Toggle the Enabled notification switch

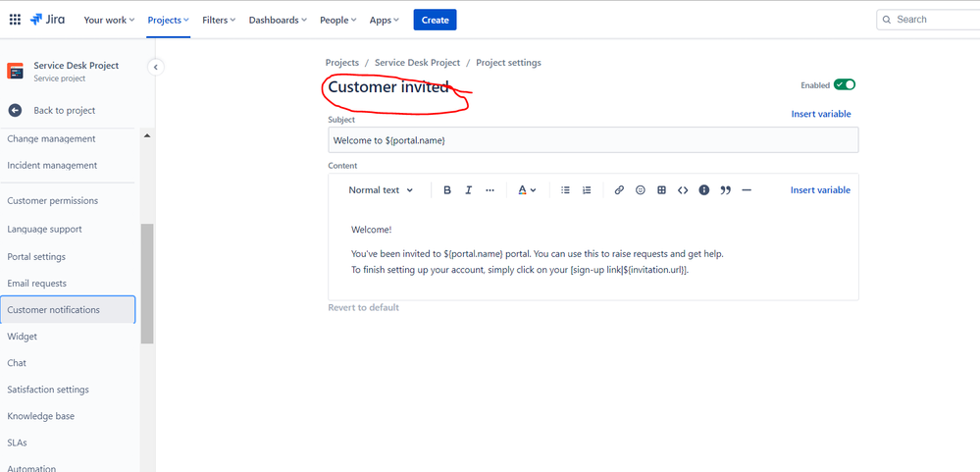coord(845,84)
